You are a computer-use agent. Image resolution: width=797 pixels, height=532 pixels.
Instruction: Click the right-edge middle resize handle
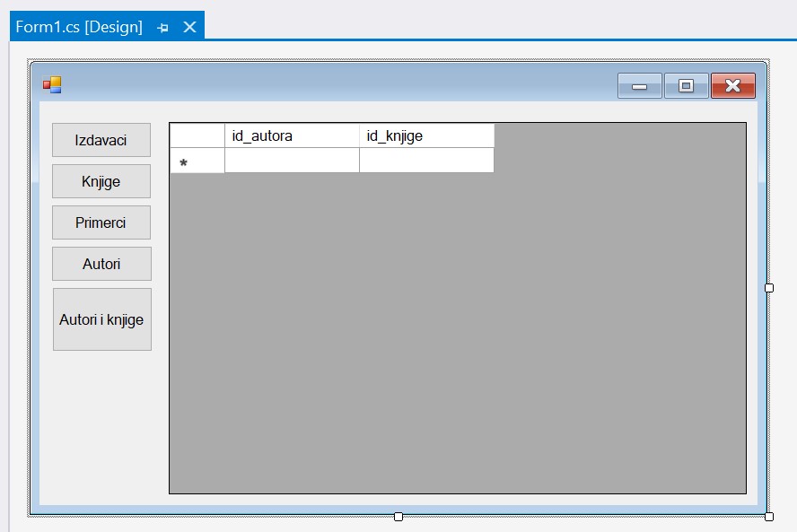[768, 288]
